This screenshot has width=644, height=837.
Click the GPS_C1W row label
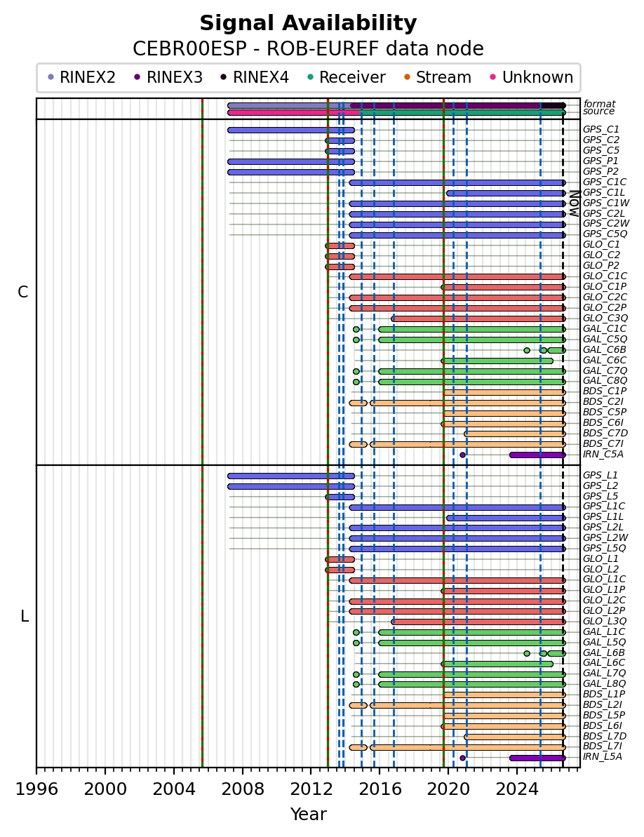(x=606, y=203)
